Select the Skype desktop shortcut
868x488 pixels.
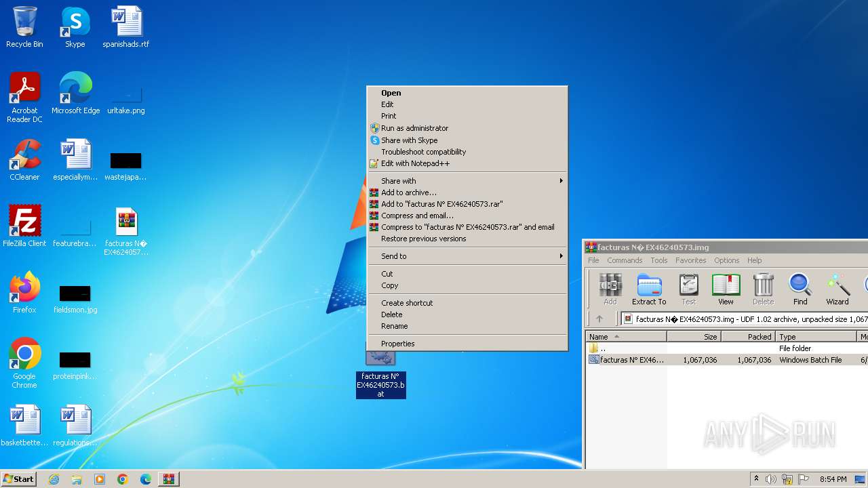pos(75,27)
